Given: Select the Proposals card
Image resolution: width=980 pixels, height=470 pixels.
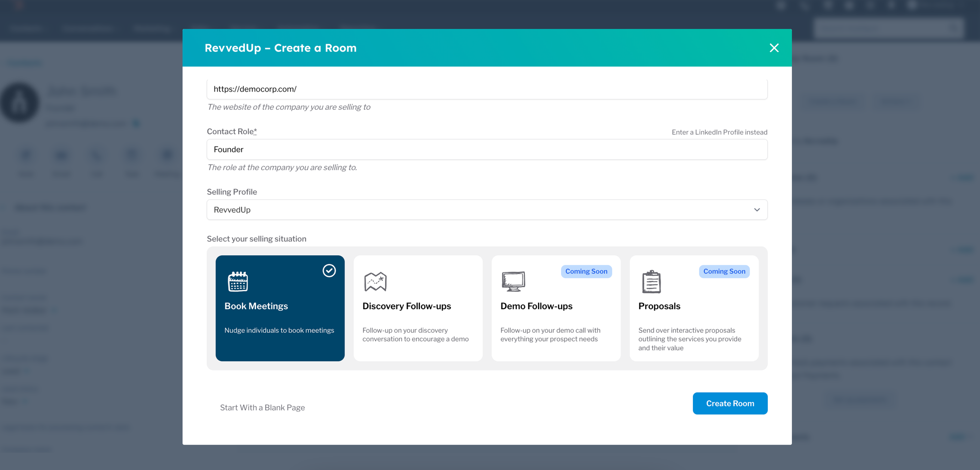Looking at the screenshot, I should (694, 308).
